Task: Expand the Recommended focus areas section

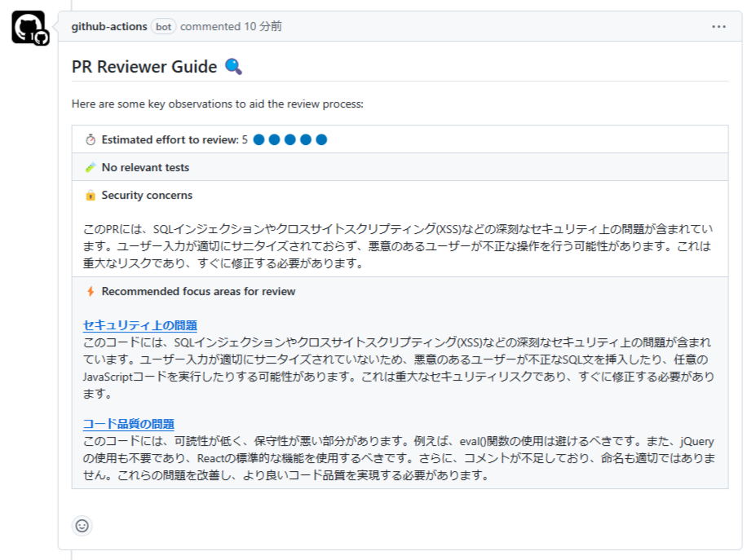Action: pyautogui.click(x=199, y=291)
